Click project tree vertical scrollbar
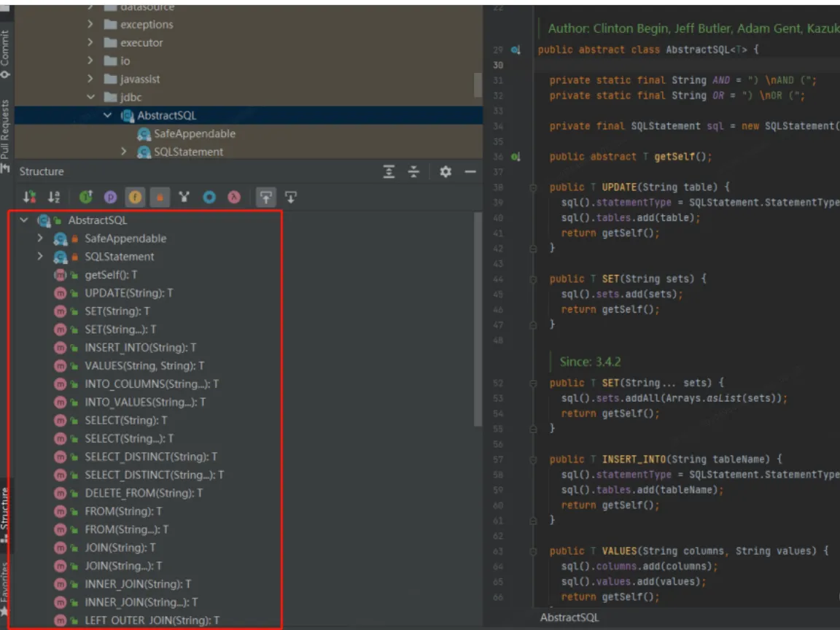840x630 pixels. (x=478, y=85)
